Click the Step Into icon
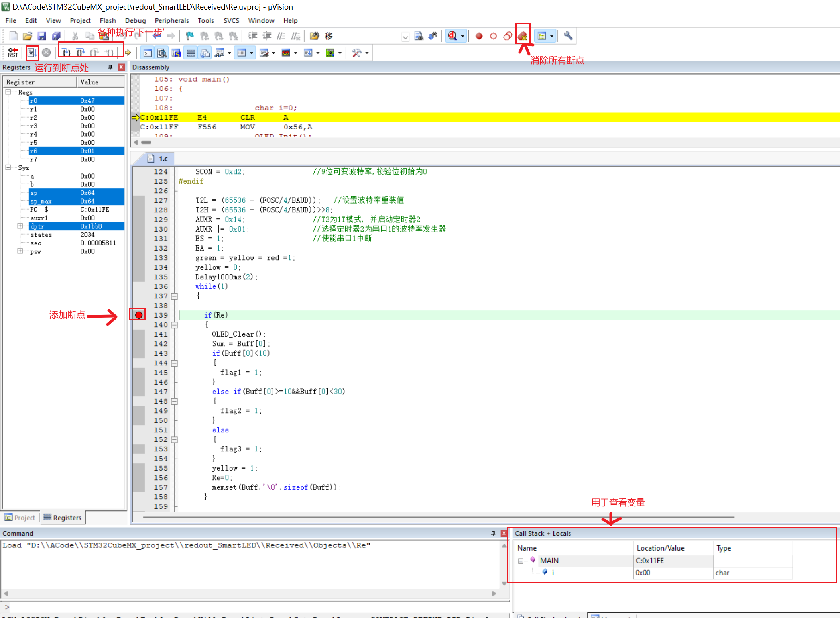 point(66,53)
